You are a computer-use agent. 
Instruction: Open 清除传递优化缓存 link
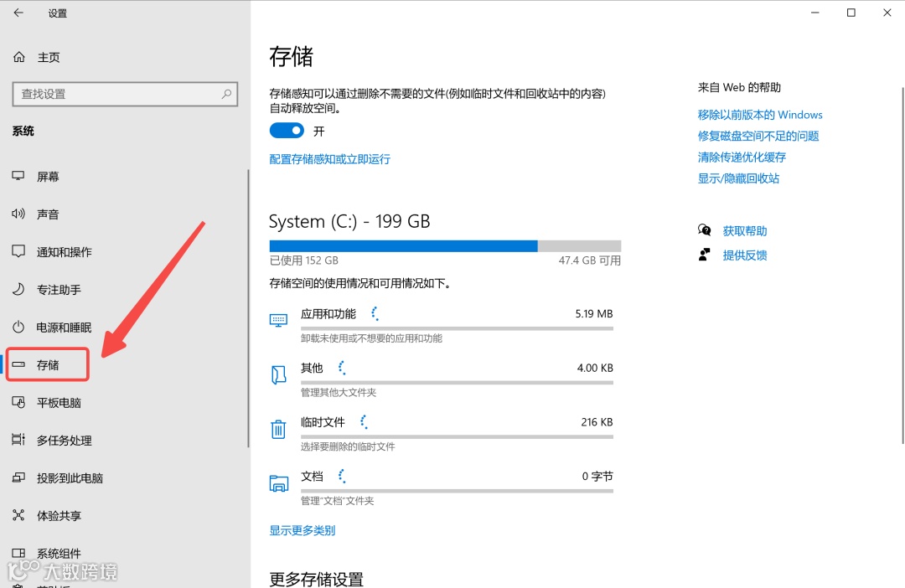coord(742,157)
